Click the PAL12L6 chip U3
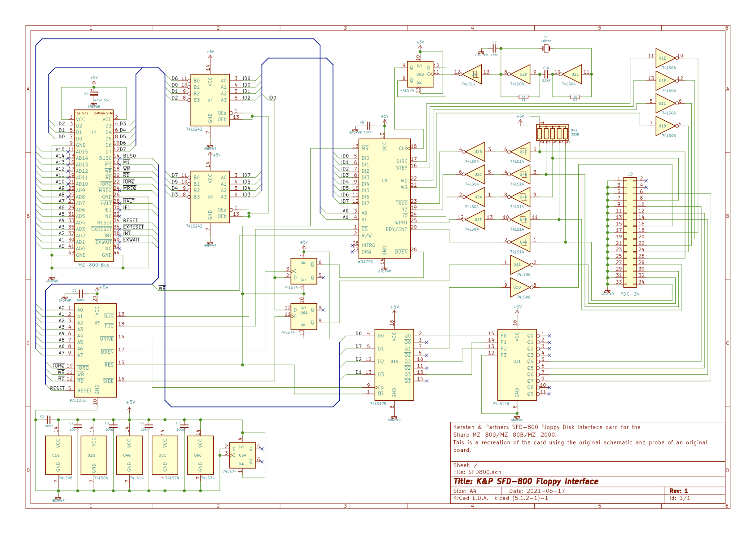Image resolution: width=756 pixels, height=534 pixels. pyautogui.click(x=95, y=350)
